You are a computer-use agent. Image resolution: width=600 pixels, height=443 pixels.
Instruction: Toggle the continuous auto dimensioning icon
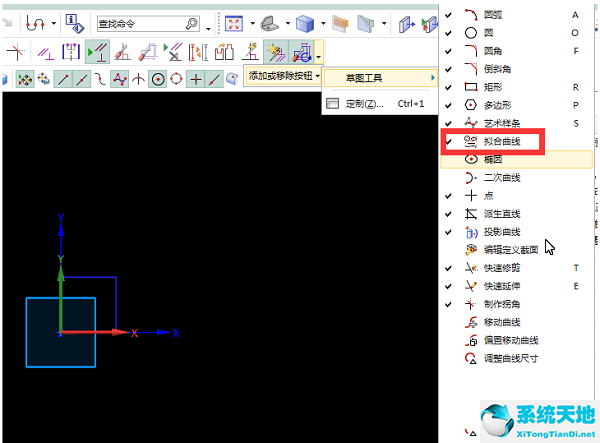[x=302, y=52]
